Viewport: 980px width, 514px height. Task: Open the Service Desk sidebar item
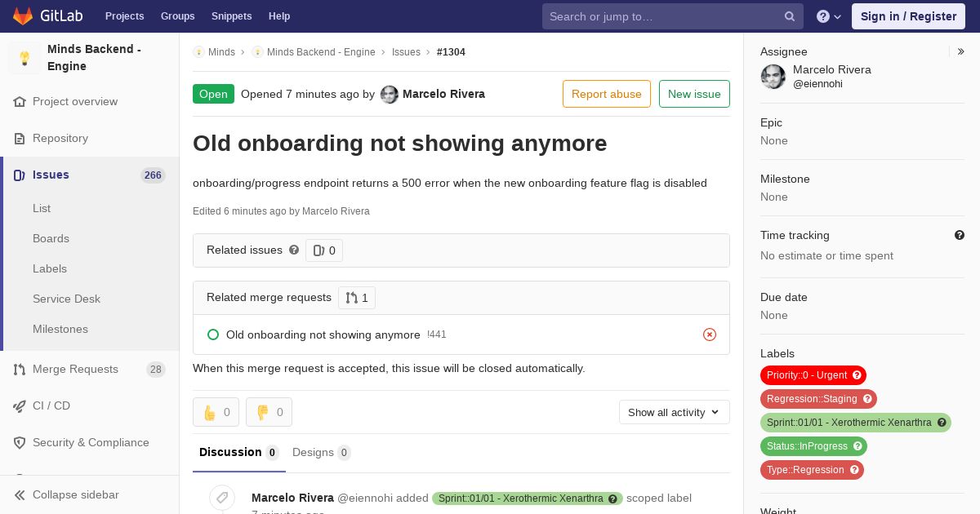coord(66,299)
